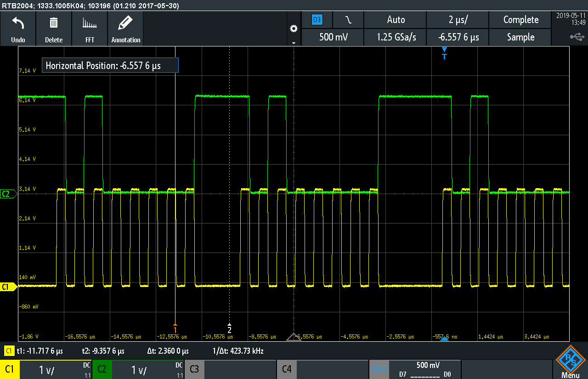
Task: Click the reference point triangle on time axis
Action: click(294, 337)
